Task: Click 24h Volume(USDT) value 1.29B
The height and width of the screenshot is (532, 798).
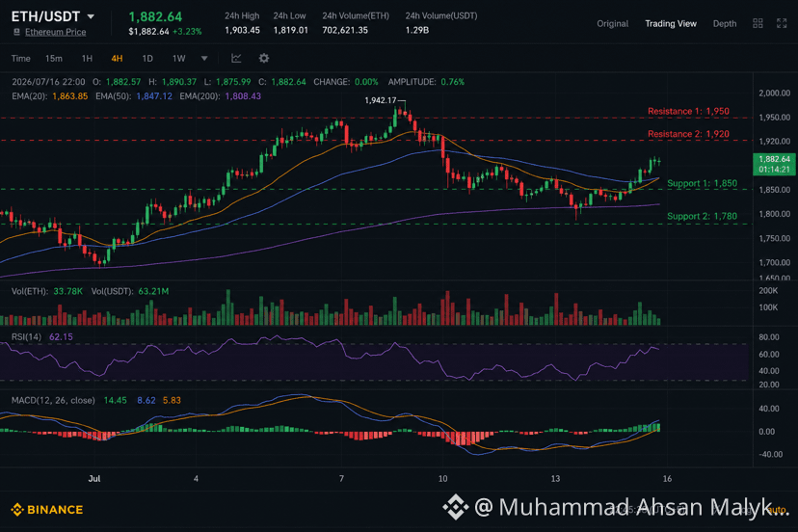Action: 417,30
